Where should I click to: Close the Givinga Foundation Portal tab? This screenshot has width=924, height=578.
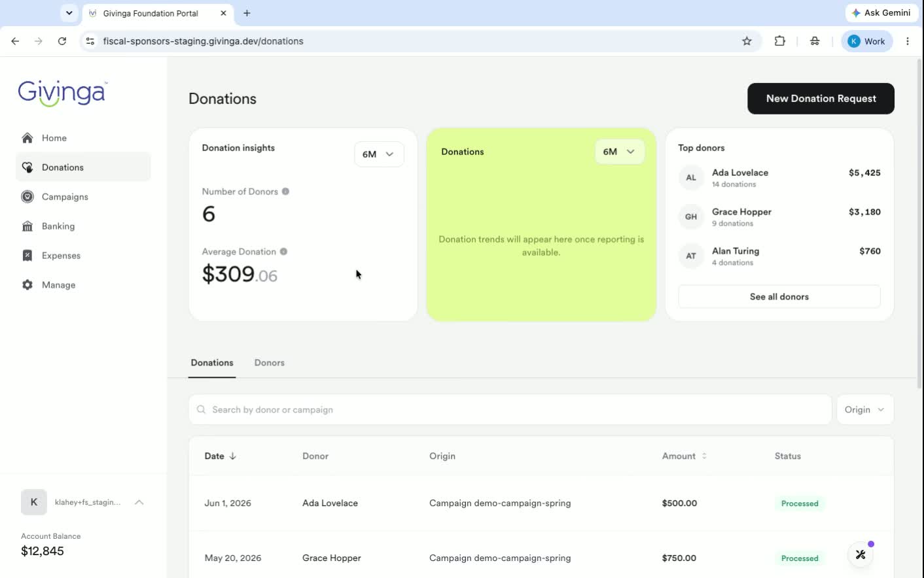[224, 13]
